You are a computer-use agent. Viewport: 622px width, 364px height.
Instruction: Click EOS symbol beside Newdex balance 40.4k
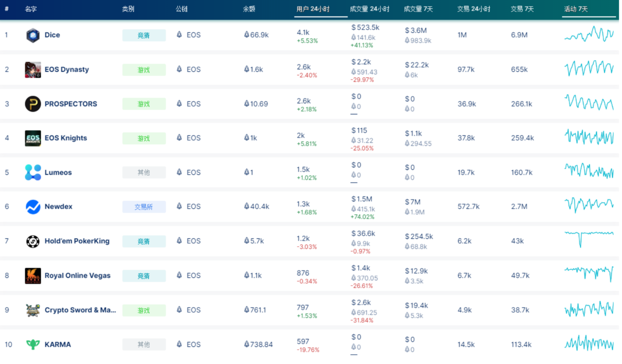tap(246, 206)
